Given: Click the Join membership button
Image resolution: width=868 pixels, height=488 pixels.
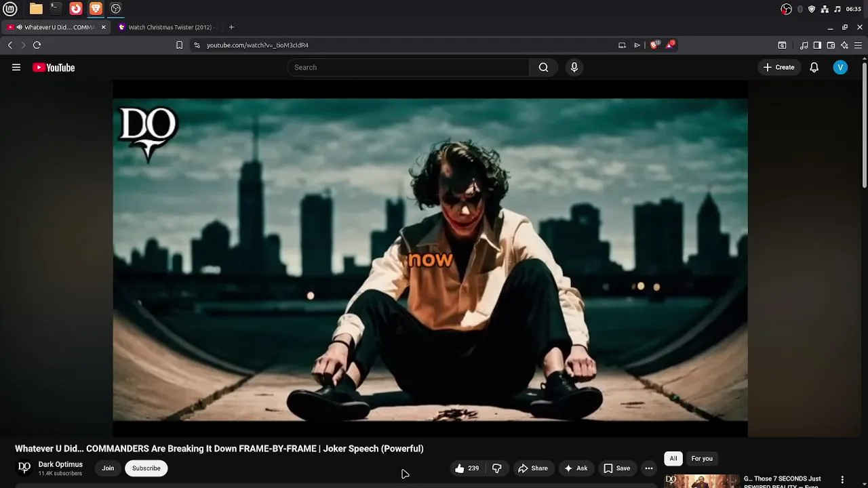Looking at the screenshot, I should tap(108, 468).
